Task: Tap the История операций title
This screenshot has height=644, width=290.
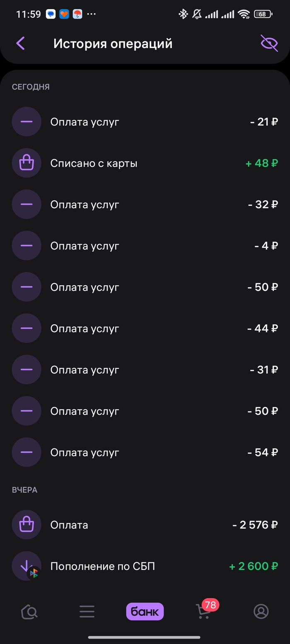Action: [x=113, y=43]
